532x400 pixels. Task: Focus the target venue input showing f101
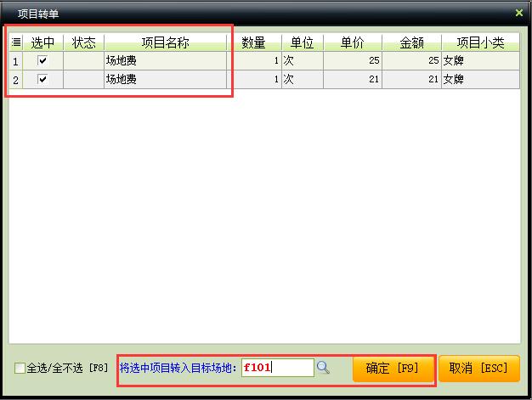278,368
